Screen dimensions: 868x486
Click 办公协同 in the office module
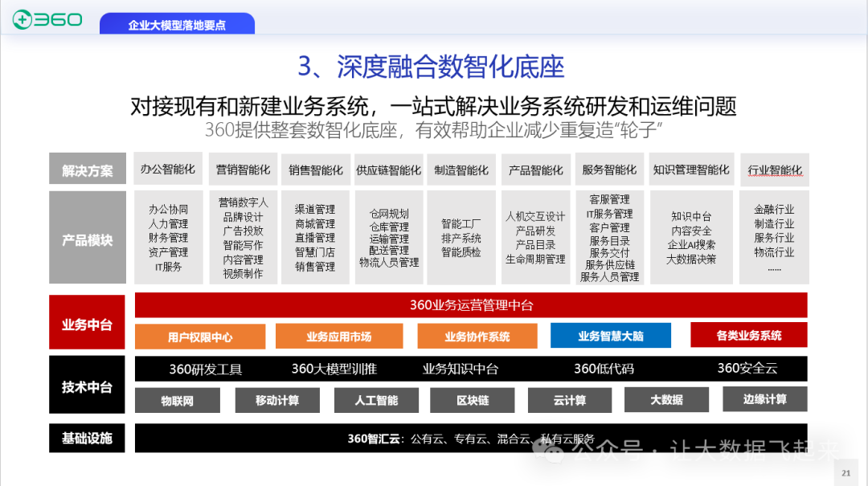[168, 209]
